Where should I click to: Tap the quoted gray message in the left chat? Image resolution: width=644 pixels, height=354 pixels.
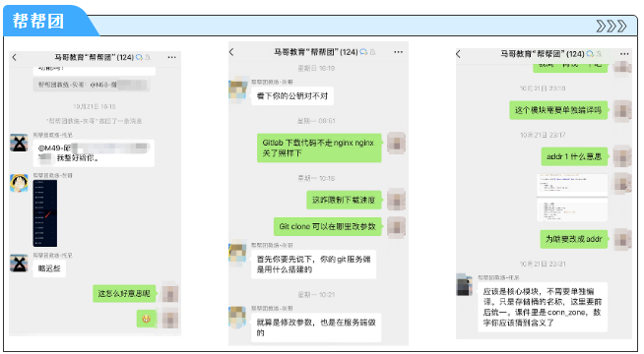click(92, 85)
